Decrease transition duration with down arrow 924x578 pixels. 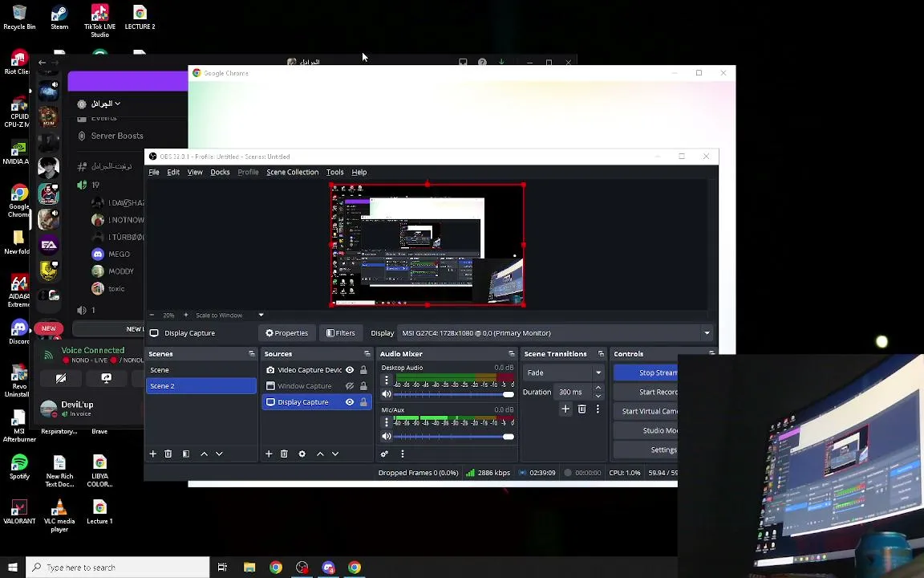coord(598,396)
